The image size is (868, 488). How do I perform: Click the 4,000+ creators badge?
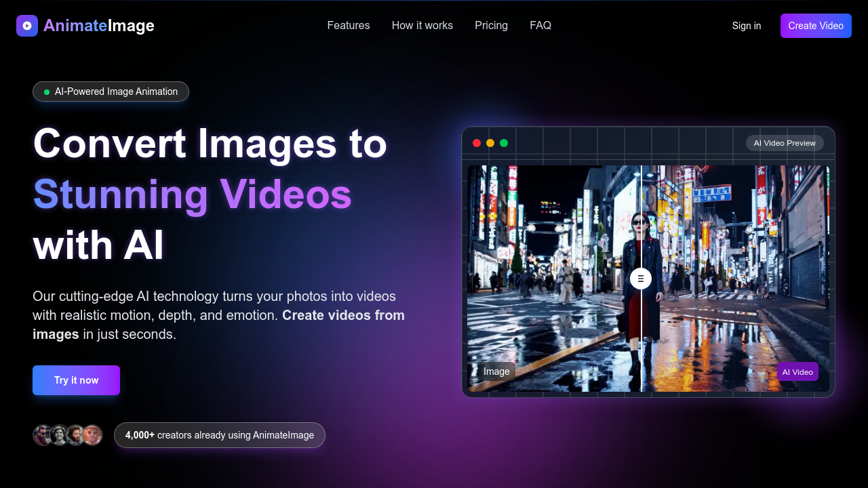tap(219, 435)
